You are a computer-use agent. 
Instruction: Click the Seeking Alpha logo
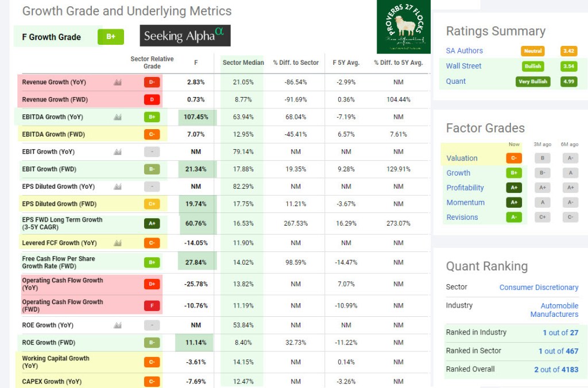click(185, 36)
